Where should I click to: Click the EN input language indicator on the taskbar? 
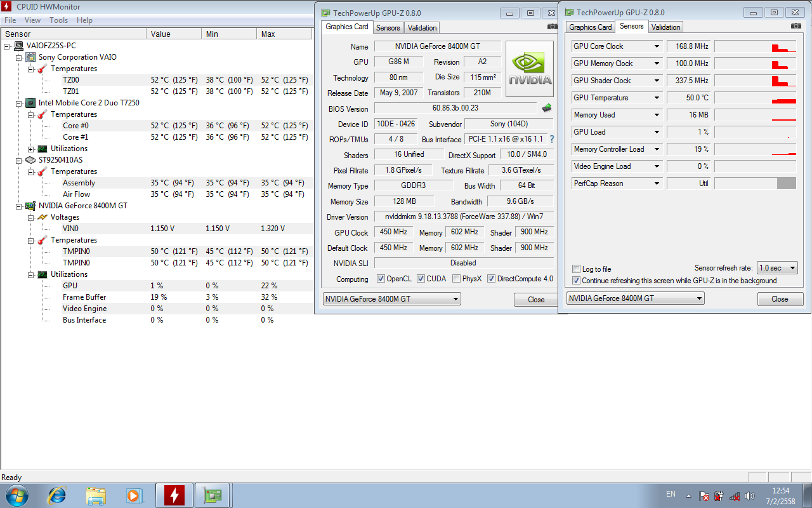click(x=671, y=494)
